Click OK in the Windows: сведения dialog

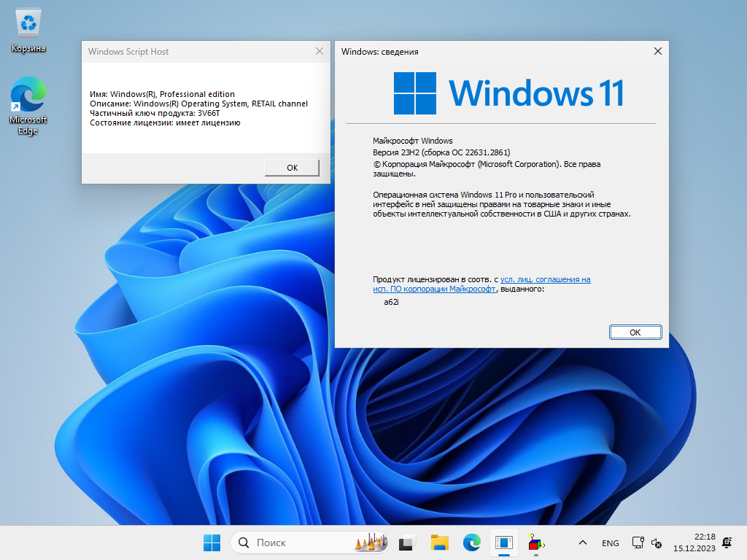(x=635, y=332)
